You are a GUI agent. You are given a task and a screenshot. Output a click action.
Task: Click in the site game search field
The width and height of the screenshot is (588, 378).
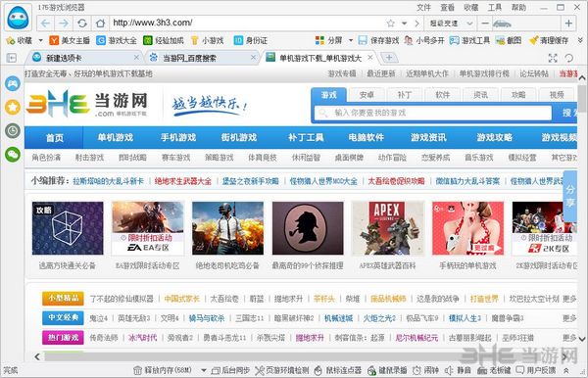[433, 113]
